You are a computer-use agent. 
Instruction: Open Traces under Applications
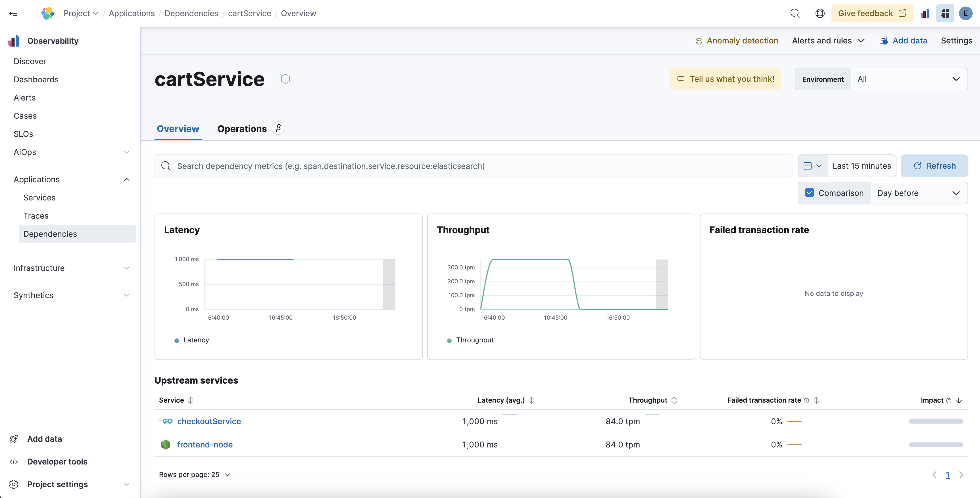pos(36,216)
